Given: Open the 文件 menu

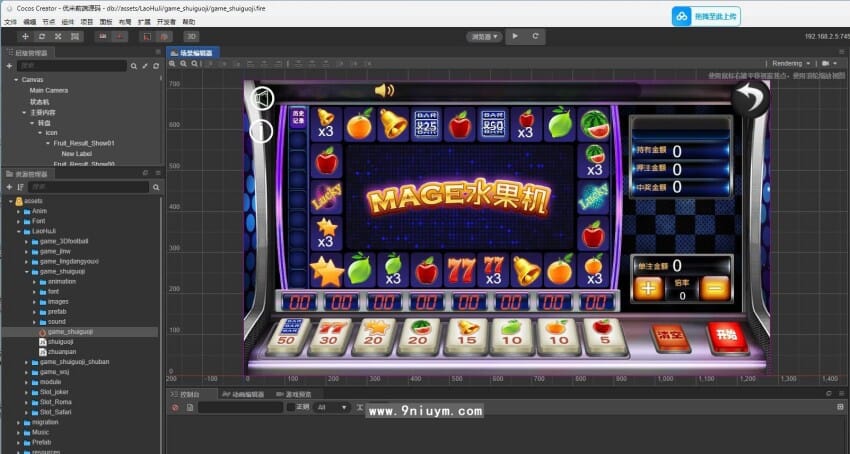Looking at the screenshot, I should pos(10,20).
